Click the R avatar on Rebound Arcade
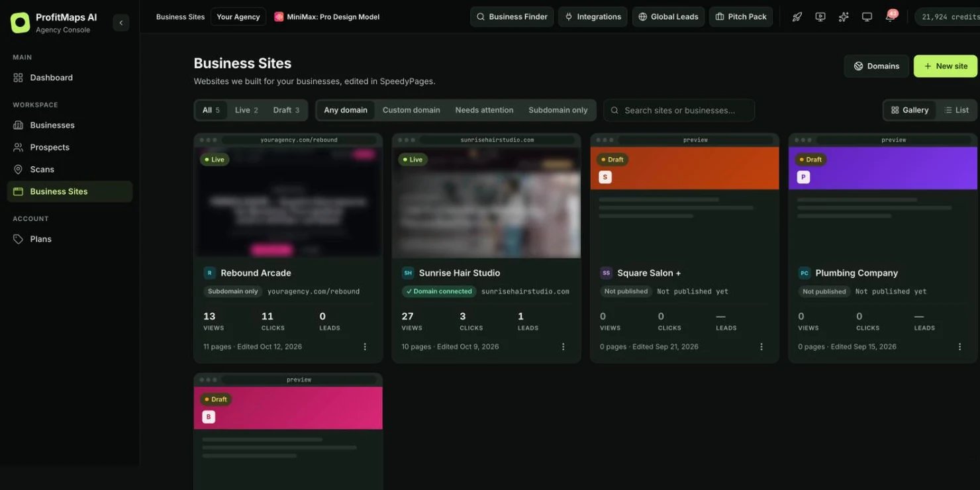Screen dimensions: 980x490 point(209,273)
